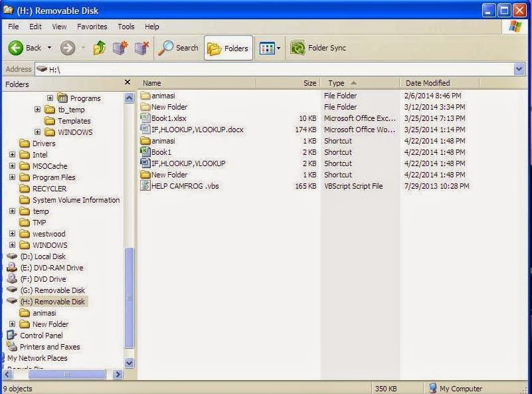
Task: Select the Drivers folder in tree
Action: click(37, 144)
